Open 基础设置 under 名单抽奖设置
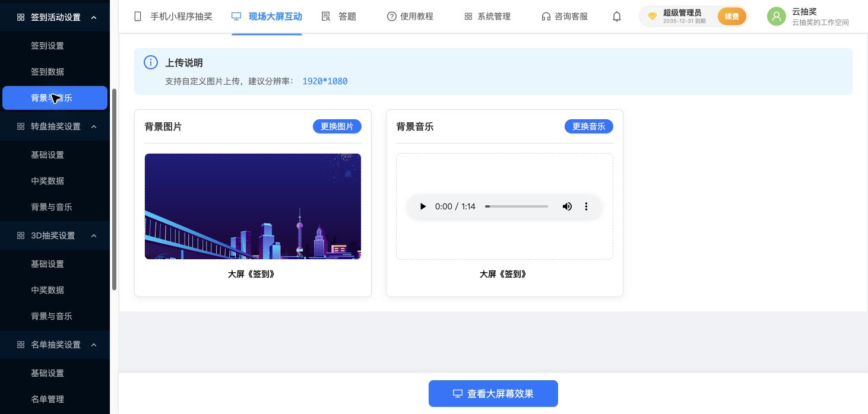 pos(47,373)
